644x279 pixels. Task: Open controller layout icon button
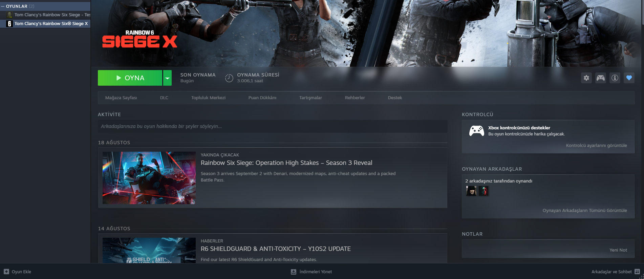[x=601, y=78]
